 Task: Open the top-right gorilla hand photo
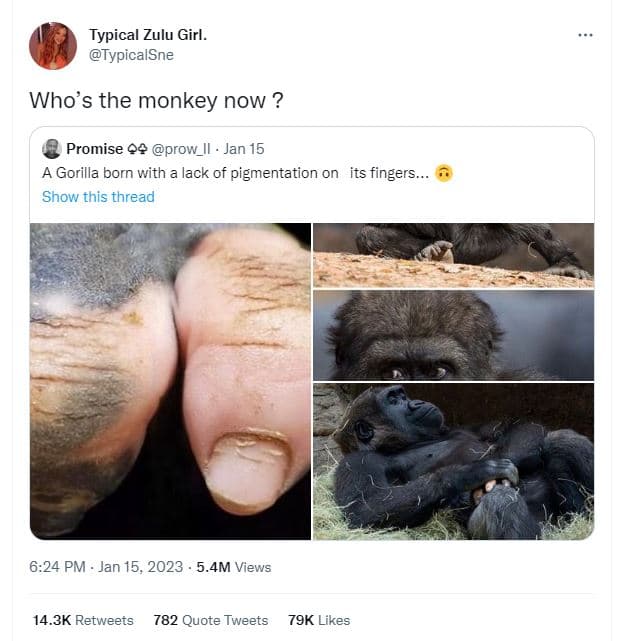pos(453,254)
